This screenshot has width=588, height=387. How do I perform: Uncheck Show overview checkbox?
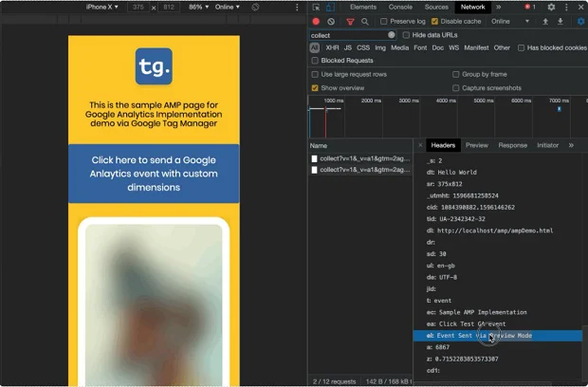click(315, 88)
